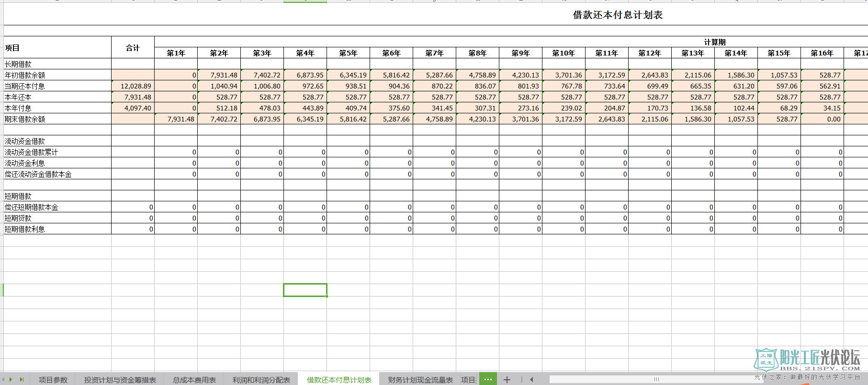This screenshot has width=868, height=385.
Task: Open the 项目参数 sheet tab
Action: 53,380
